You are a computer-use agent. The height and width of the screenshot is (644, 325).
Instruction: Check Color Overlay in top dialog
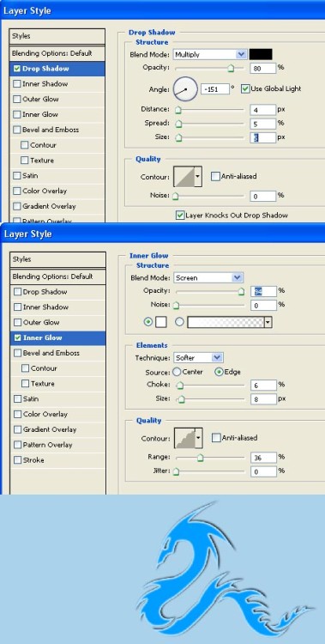click(x=17, y=191)
